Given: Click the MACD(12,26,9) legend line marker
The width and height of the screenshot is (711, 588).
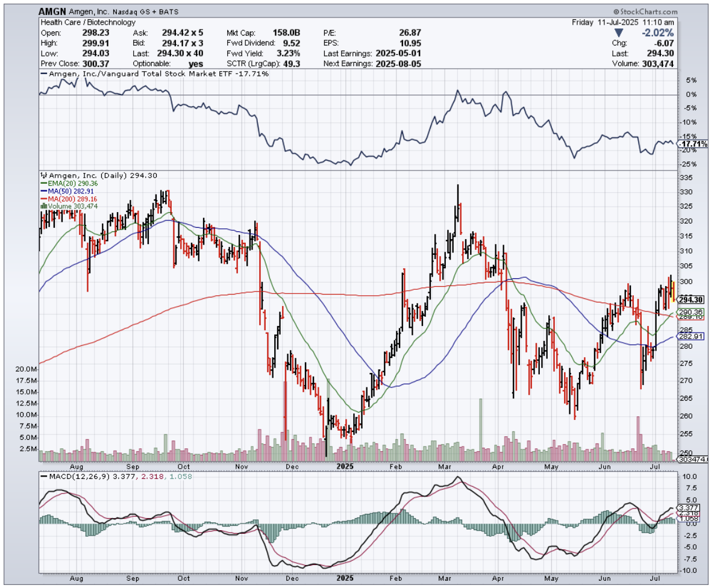Looking at the screenshot, I should click(42, 476).
